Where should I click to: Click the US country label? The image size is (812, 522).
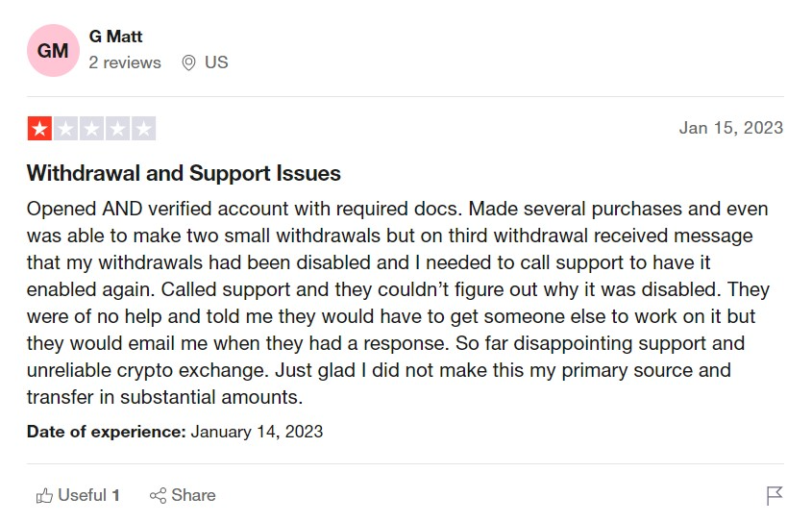[x=216, y=62]
